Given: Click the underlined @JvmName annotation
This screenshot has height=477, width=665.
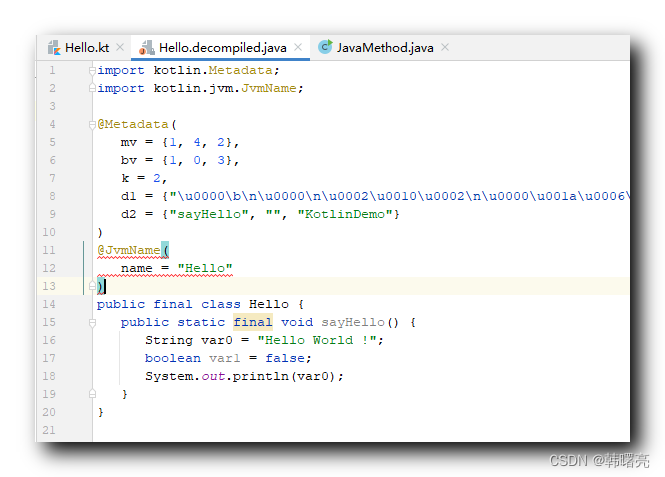Looking at the screenshot, I should click(x=129, y=250).
